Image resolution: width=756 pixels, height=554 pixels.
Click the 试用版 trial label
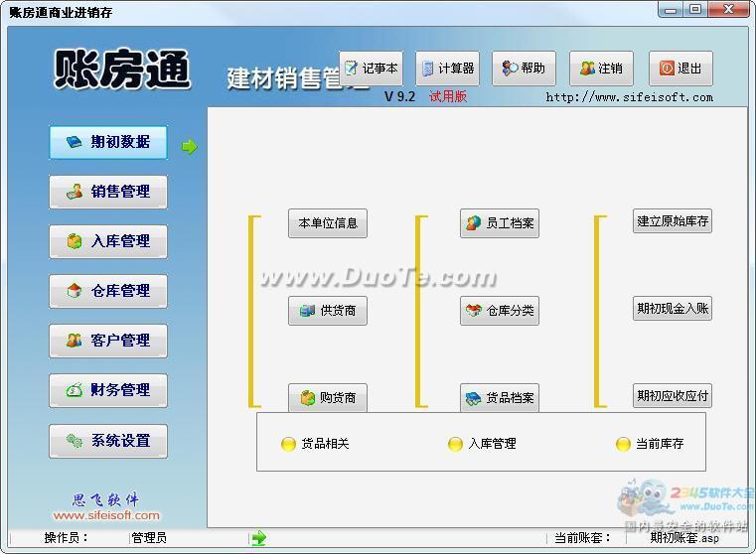[448, 96]
